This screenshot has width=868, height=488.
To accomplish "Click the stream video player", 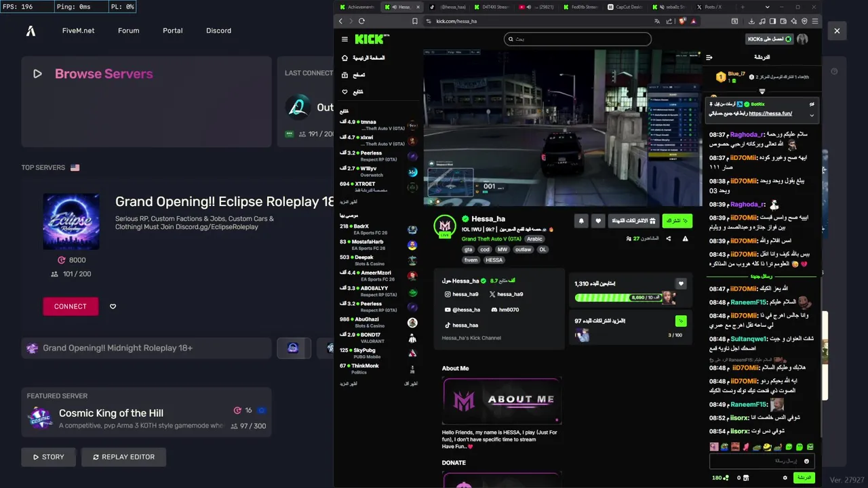I will (x=563, y=127).
